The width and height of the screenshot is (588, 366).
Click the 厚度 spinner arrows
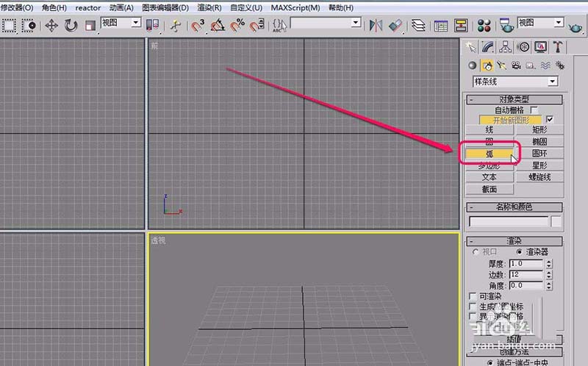pos(549,264)
